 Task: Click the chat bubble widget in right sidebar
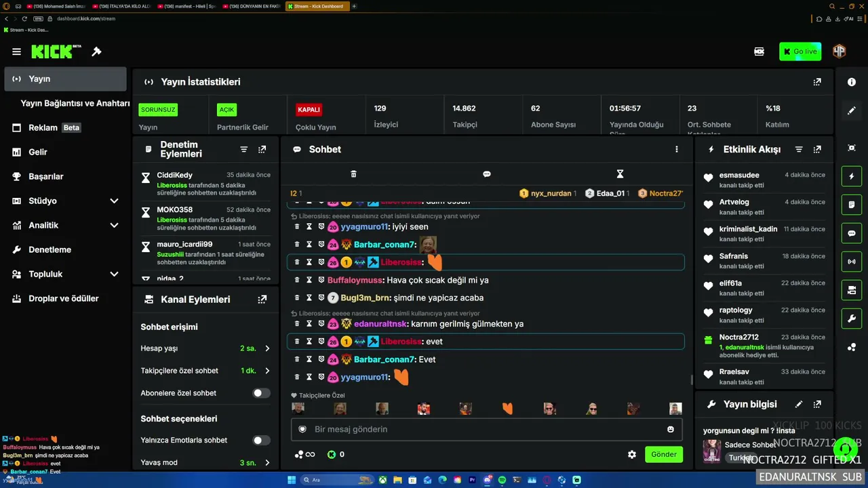[852, 233]
